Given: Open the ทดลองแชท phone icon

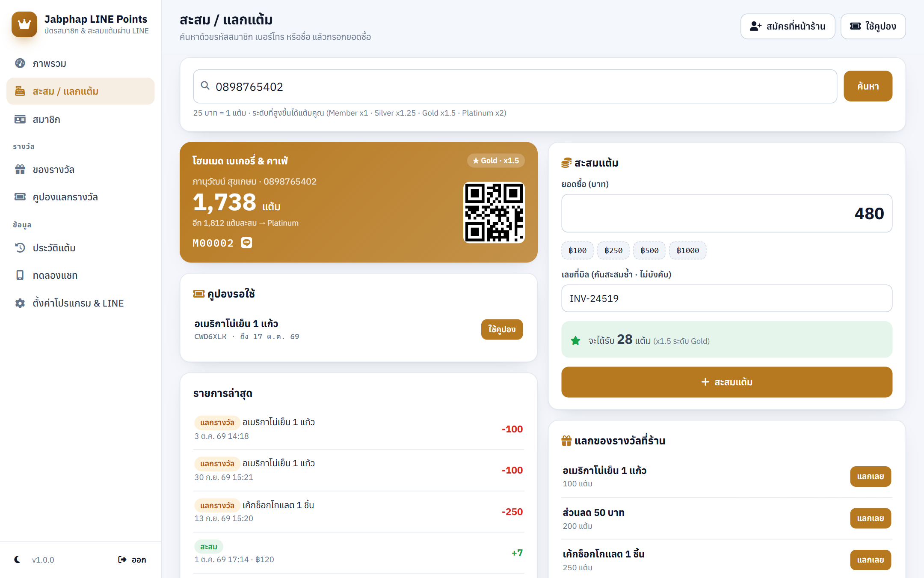Looking at the screenshot, I should tap(20, 275).
